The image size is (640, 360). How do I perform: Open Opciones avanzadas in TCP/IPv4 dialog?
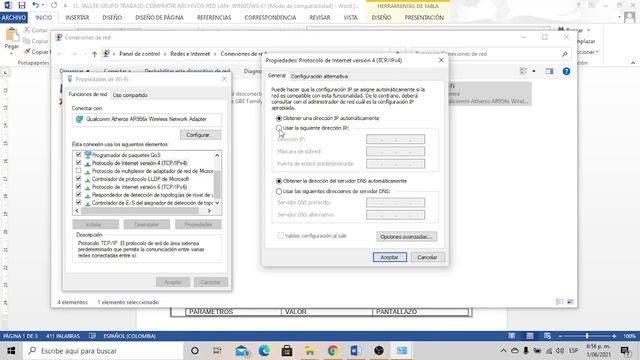pyautogui.click(x=406, y=237)
